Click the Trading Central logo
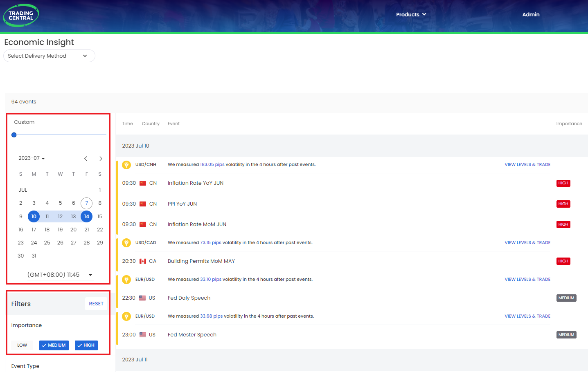Image resolution: width=588 pixels, height=372 pixels. tap(21, 16)
